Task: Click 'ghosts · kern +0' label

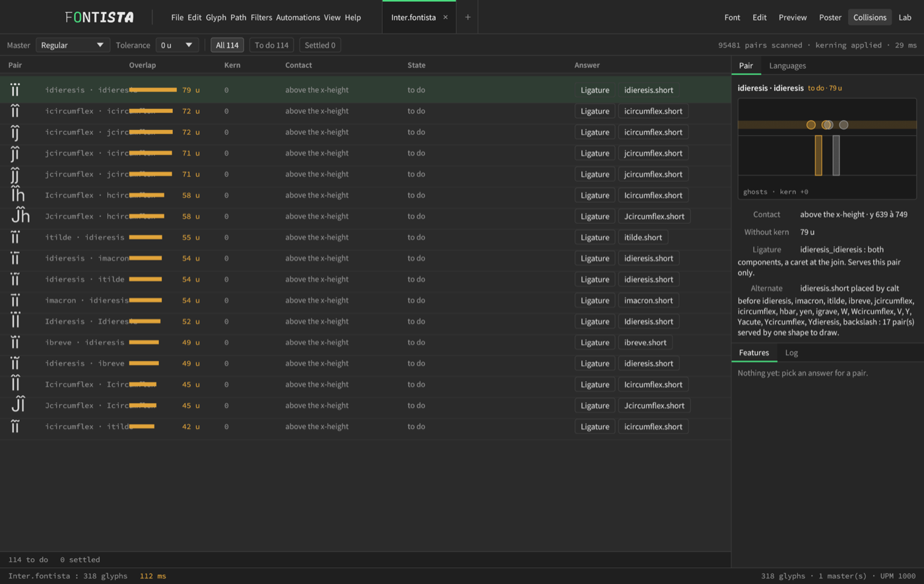Action: (x=775, y=191)
